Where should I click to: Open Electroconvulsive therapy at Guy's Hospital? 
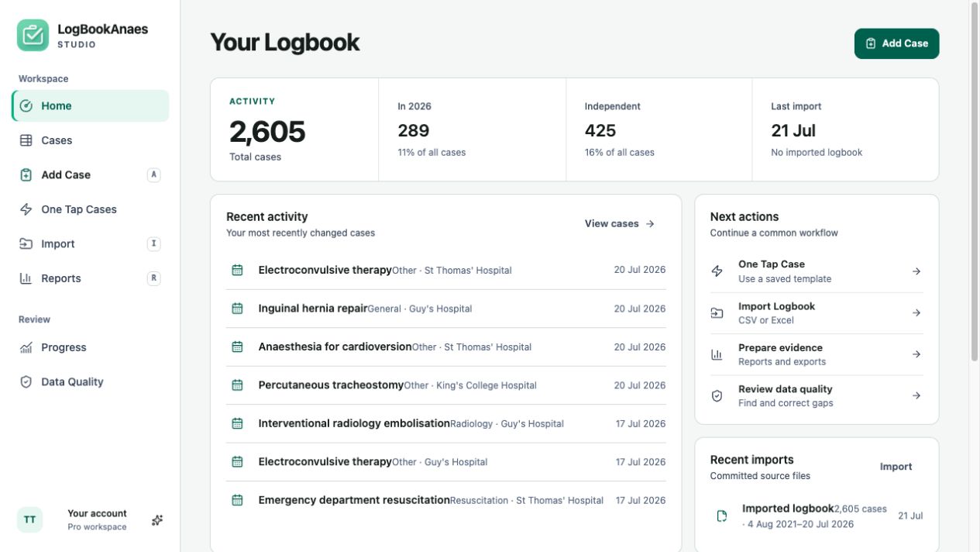(445, 462)
